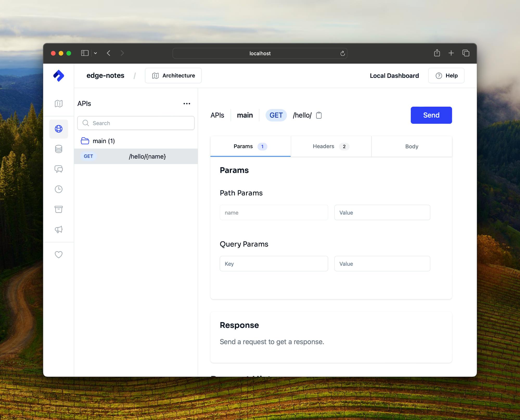Click the heart icon in sidebar
The width and height of the screenshot is (520, 420).
point(59,254)
